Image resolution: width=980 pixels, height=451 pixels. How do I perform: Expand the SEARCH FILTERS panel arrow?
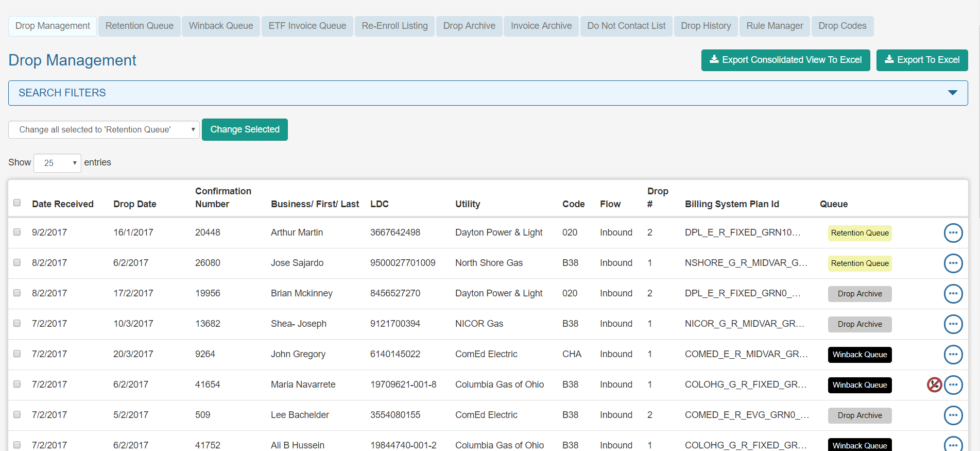coord(952,93)
